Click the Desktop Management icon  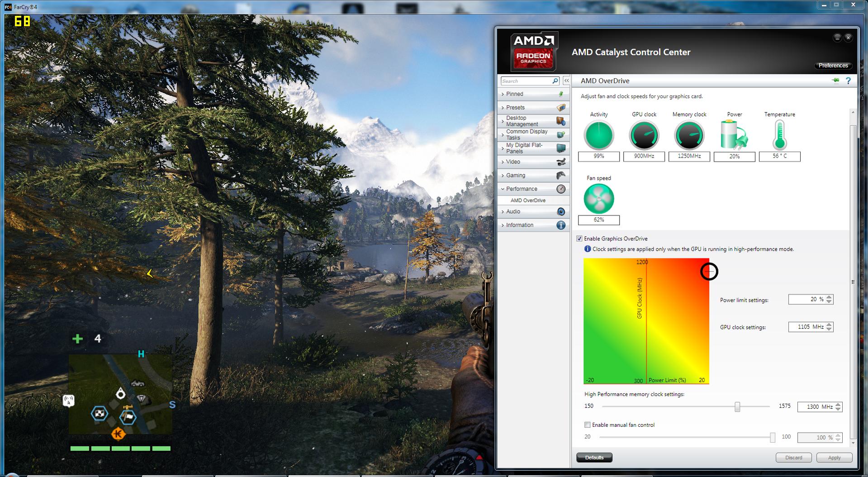pos(561,121)
